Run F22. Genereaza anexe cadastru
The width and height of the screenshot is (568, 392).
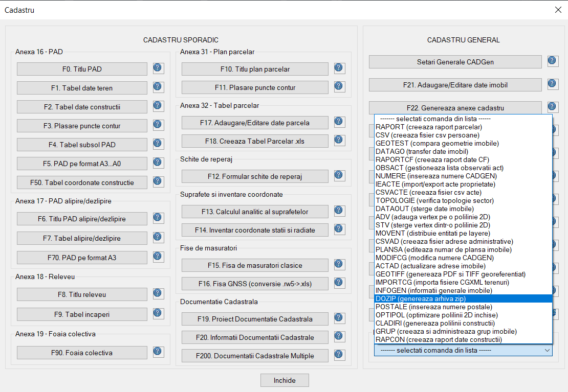[455, 108]
